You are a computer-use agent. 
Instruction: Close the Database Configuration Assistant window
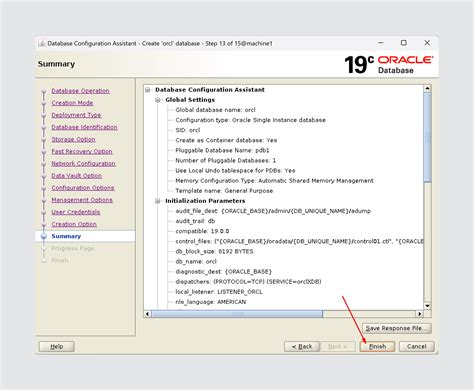tap(427, 43)
